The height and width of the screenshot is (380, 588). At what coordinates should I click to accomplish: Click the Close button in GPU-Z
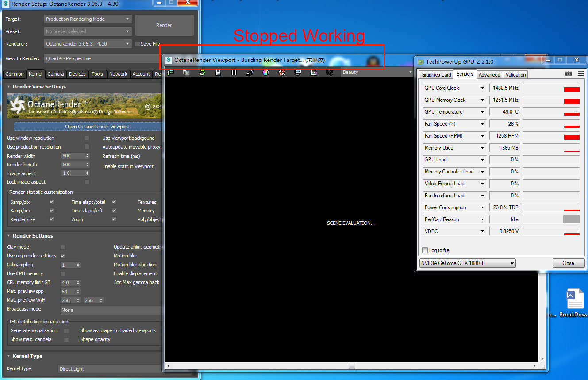[569, 263]
